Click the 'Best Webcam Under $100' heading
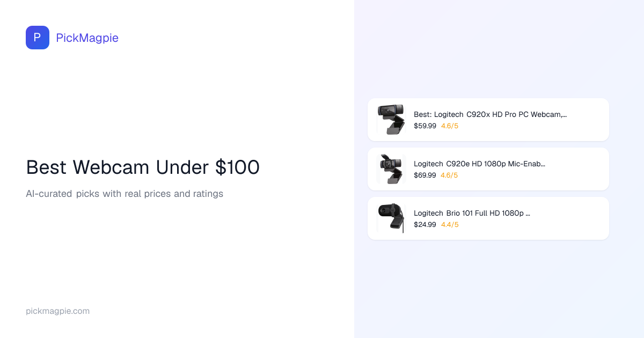644x338 pixels. pyautogui.click(x=143, y=167)
